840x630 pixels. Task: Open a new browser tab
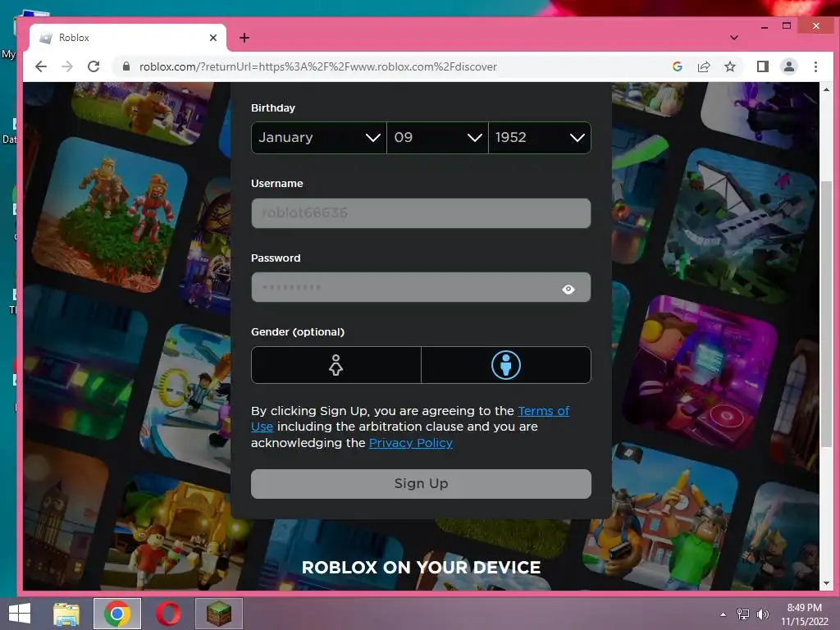point(244,38)
